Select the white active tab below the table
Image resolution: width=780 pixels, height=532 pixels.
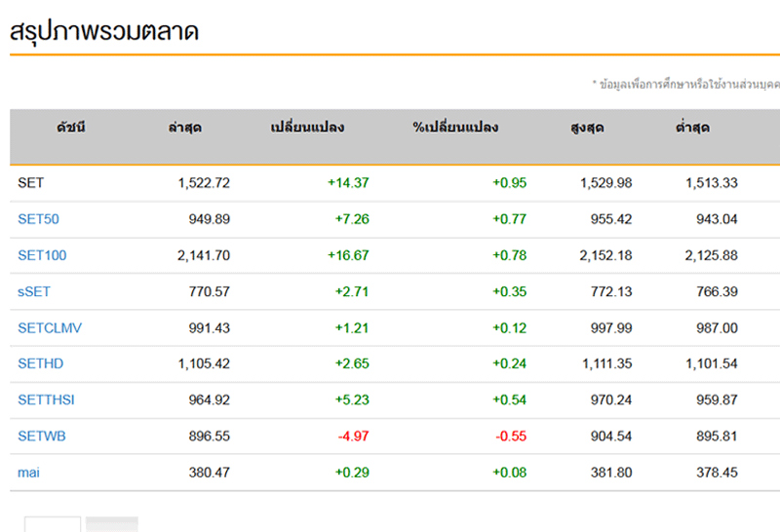tap(52, 524)
